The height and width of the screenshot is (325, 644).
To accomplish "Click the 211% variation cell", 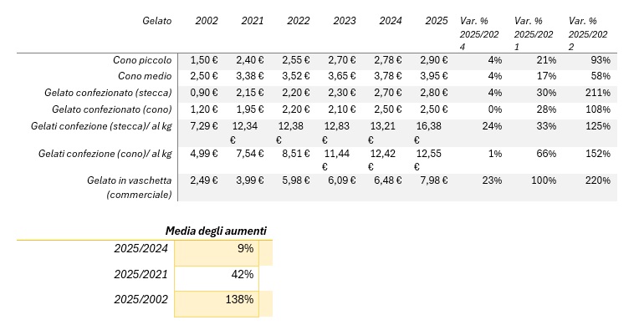I will (x=598, y=93).
